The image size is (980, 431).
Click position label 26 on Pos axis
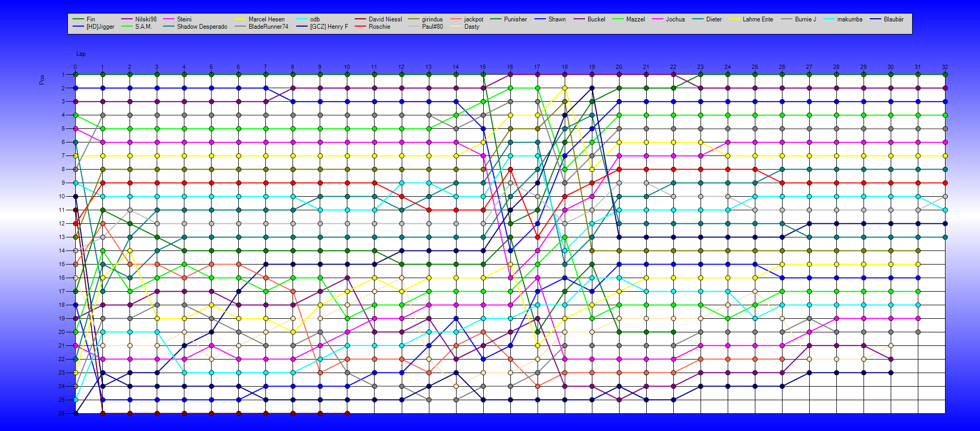[x=62, y=413]
